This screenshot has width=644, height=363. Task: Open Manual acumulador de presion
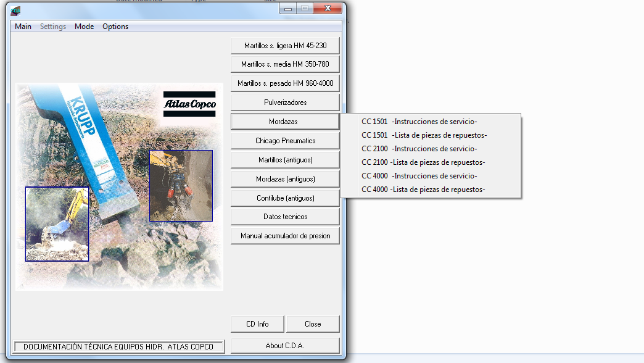click(285, 236)
